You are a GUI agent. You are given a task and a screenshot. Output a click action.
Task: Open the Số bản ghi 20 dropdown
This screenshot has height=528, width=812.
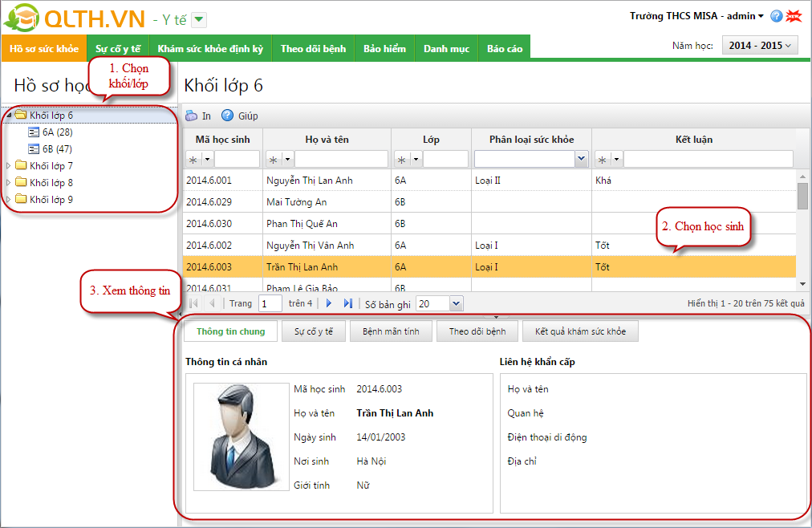click(456, 304)
